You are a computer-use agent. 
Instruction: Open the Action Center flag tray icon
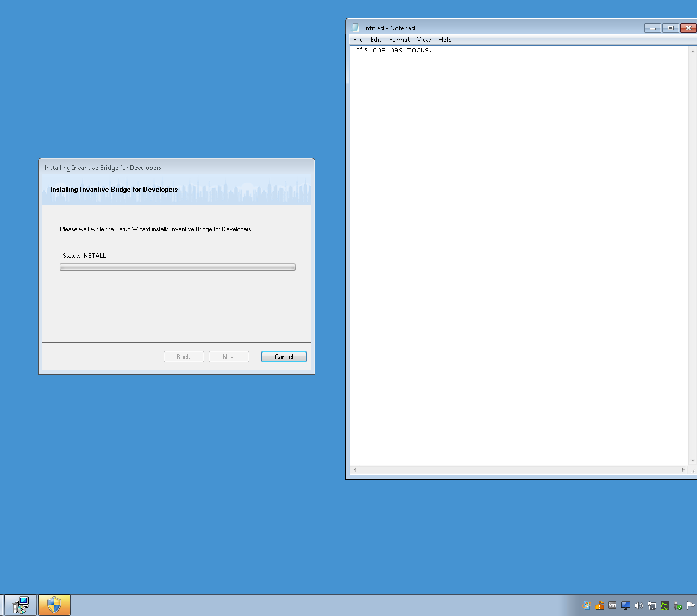point(690,605)
